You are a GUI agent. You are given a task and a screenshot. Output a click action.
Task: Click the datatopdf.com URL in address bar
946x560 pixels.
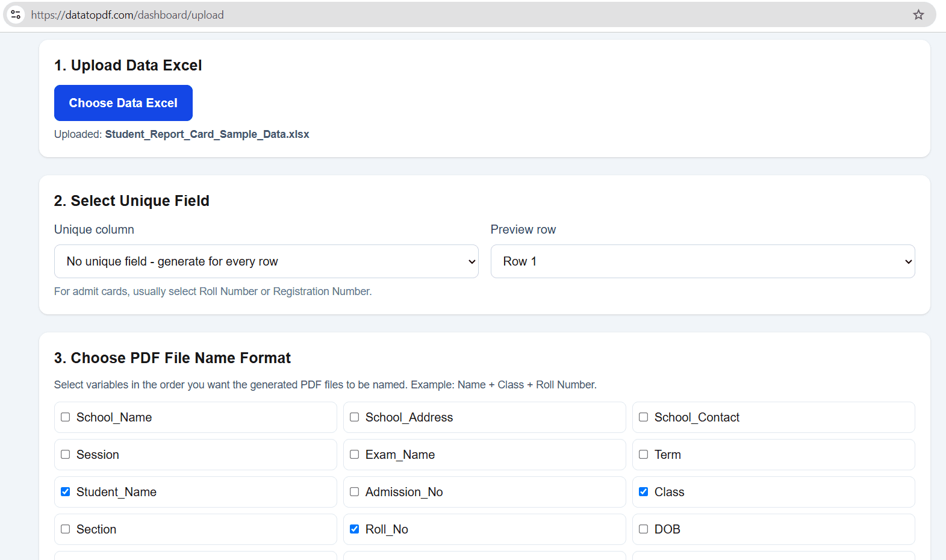coord(127,14)
